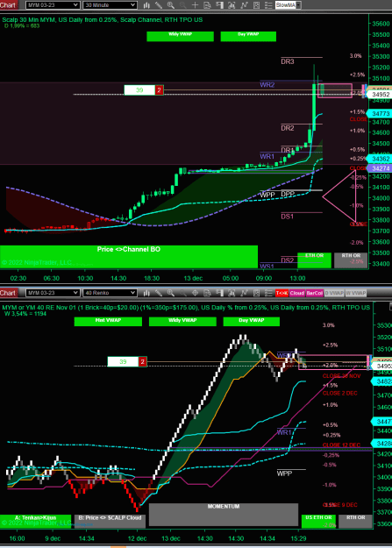392x548 pixels.
Task: Toggle the Cloud toolbar button
Action: tap(297, 293)
